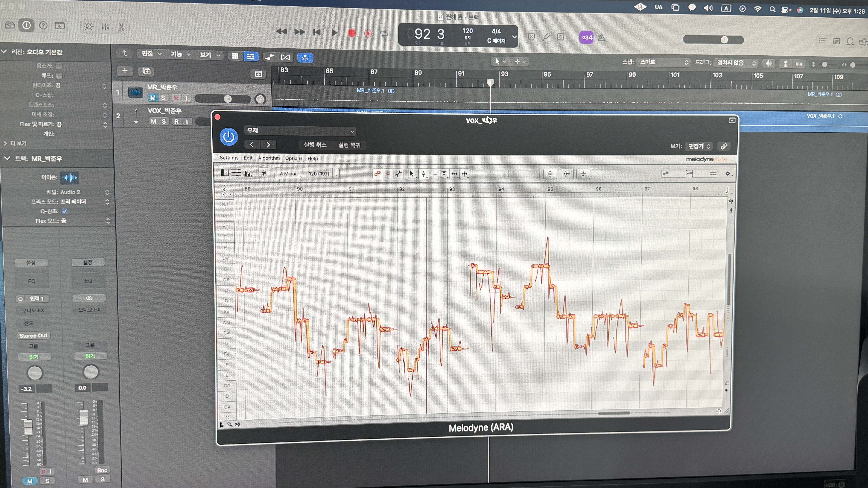This screenshot has width=868, height=488.
Task: Mute the MR_박준우 track
Action: [x=153, y=98]
